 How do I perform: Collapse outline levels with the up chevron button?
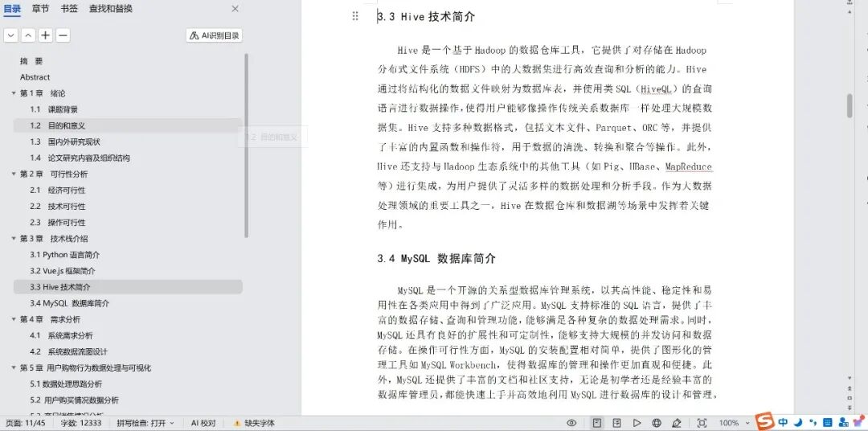pos(28,35)
